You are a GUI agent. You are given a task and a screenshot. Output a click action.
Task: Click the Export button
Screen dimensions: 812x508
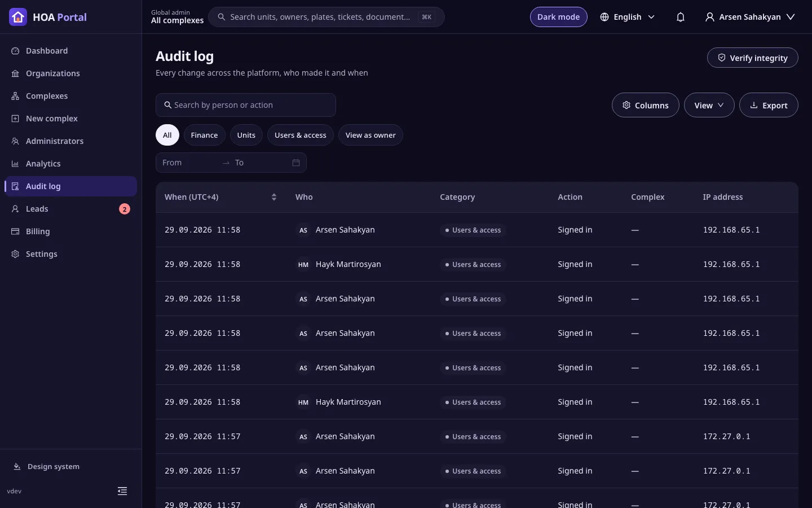tap(769, 105)
